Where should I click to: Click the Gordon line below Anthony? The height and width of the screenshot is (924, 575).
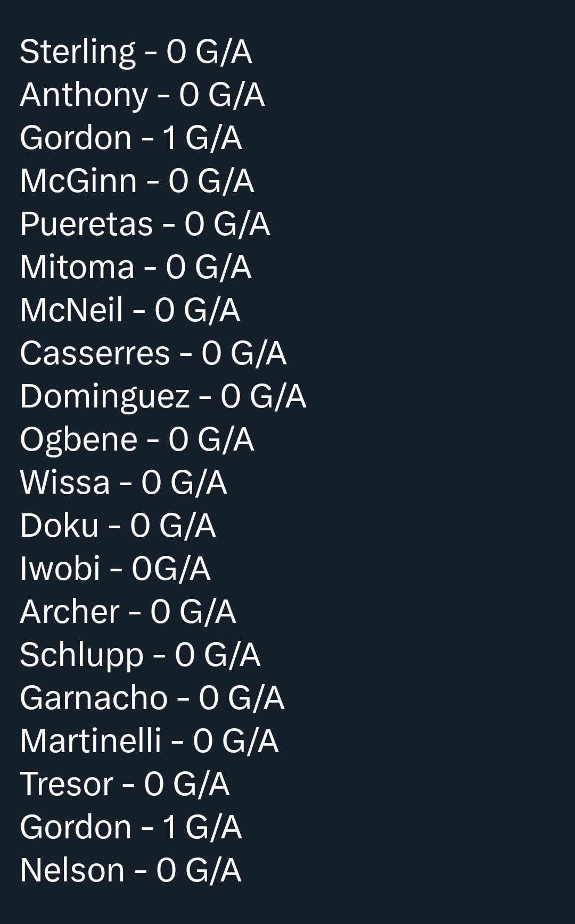coord(130,138)
